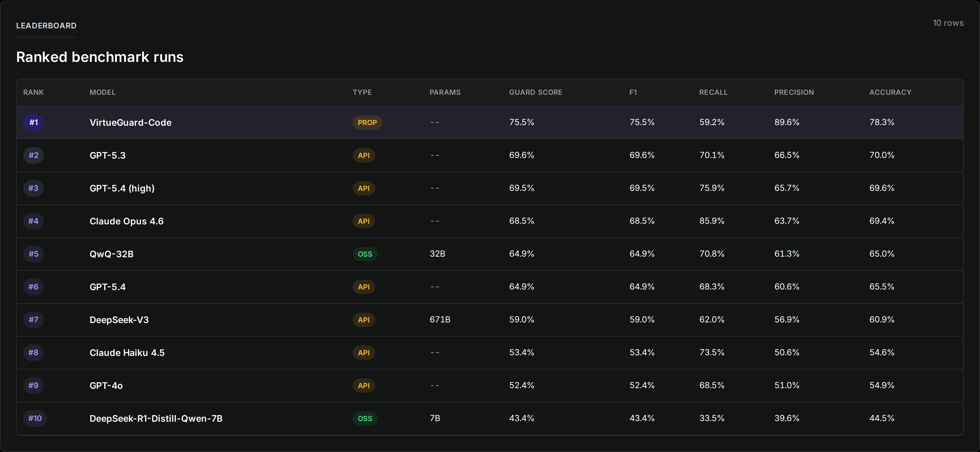Click the Precision column header
Viewport: 980px width, 452px height.
click(794, 92)
